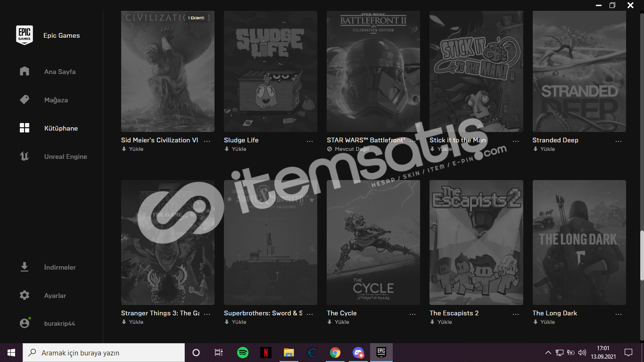This screenshot has width=644, height=362.
Task: Click the Epic Games logo icon
Action: 25,35
